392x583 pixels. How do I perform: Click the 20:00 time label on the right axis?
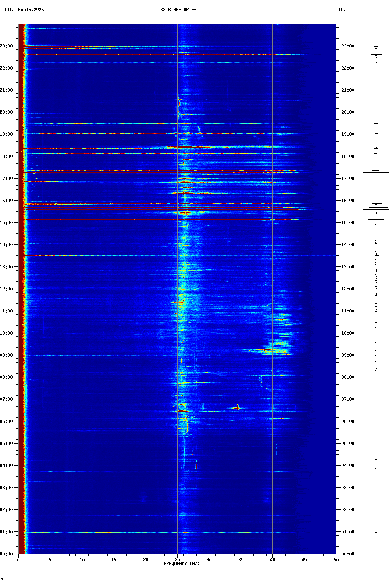[348, 112]
